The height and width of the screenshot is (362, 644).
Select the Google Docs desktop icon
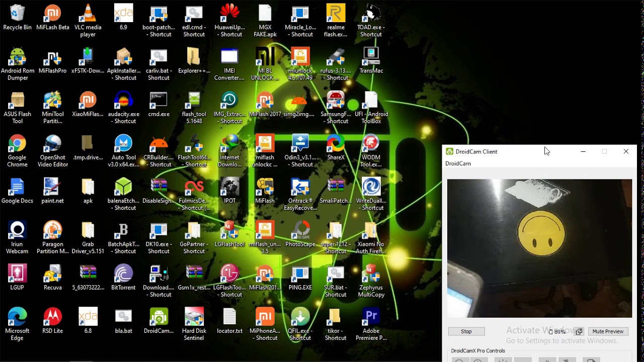17,191
